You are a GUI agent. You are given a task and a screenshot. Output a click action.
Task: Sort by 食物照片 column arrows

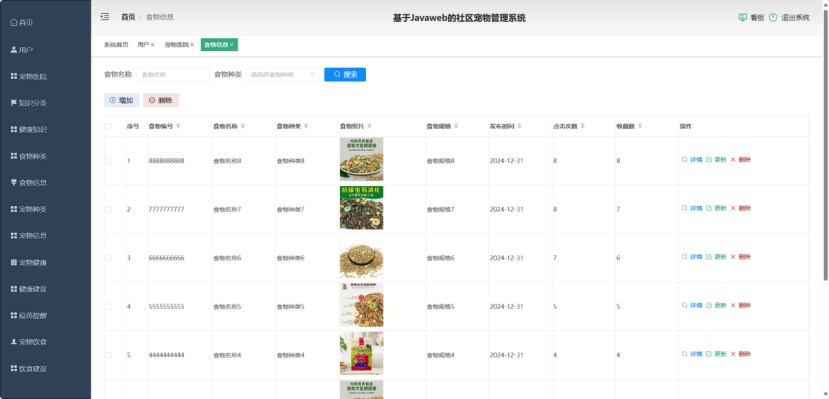369,126
